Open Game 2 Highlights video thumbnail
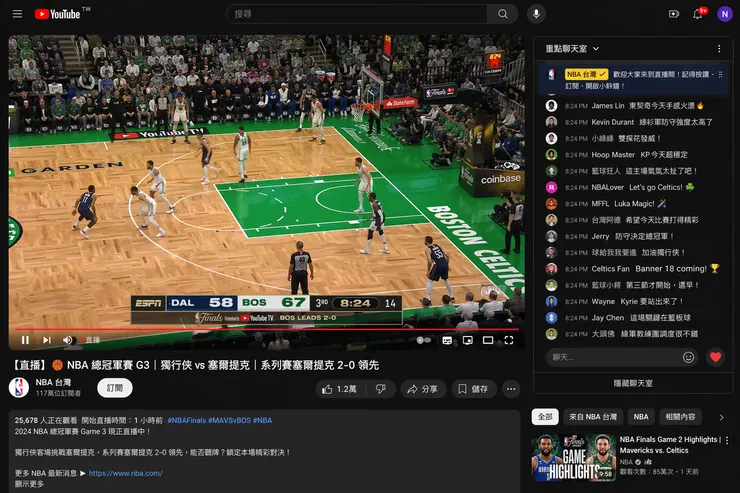 pos(574,458)
